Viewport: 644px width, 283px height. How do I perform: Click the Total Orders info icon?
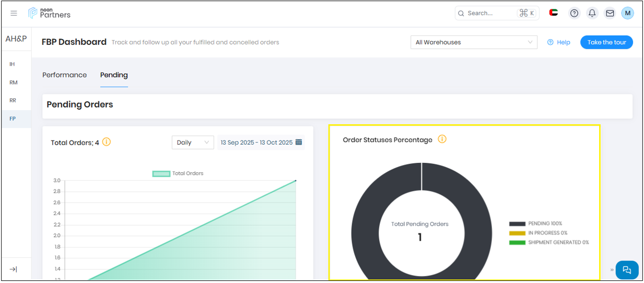point(107,142)
